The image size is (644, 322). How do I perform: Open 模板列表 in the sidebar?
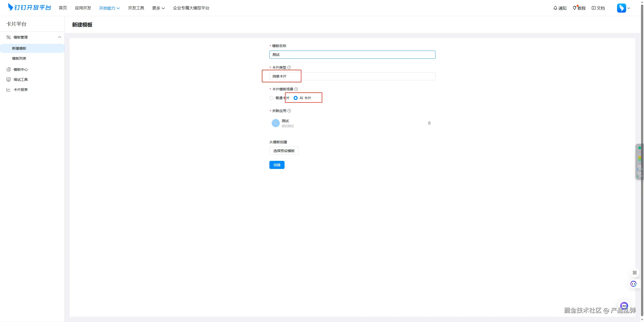[19, 58]
